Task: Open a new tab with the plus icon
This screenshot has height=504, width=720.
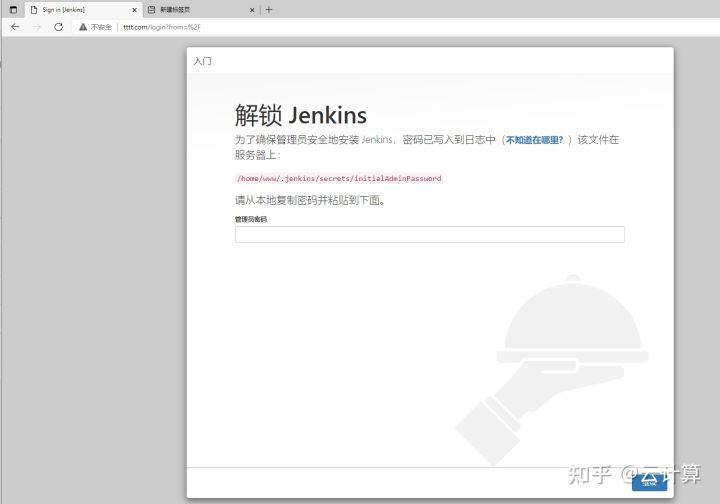Action: point(269,10)
